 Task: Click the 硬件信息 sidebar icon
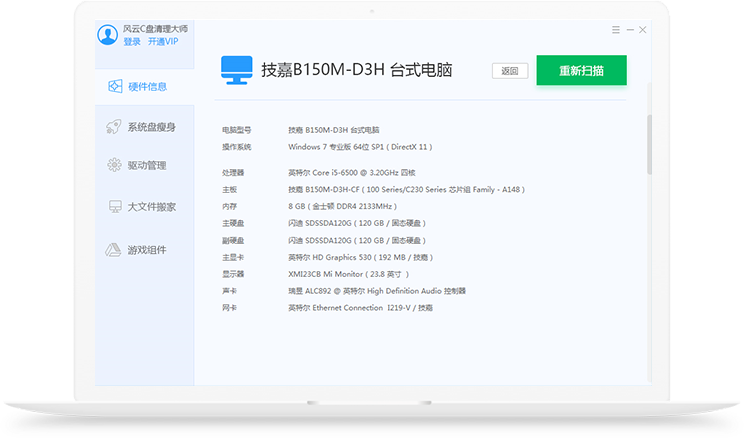[x=115, y=86]
